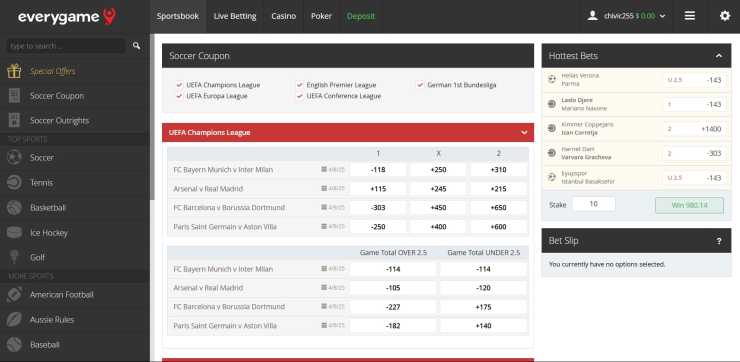
Task: Select Bayern Munich v Inter OVER 2.5 -114
Action: pos(393,269)
